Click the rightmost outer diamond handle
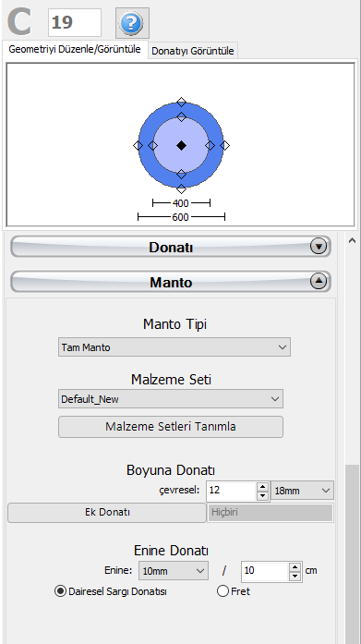The width and height of the screenshot is (361, 644). (x=224, y=145)
